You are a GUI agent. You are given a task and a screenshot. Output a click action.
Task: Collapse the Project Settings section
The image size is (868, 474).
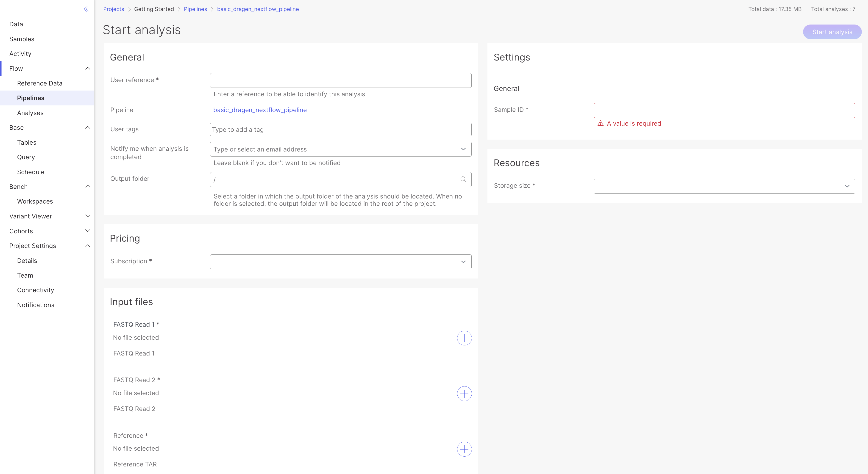pyautogui.click(x=88, y=246)
